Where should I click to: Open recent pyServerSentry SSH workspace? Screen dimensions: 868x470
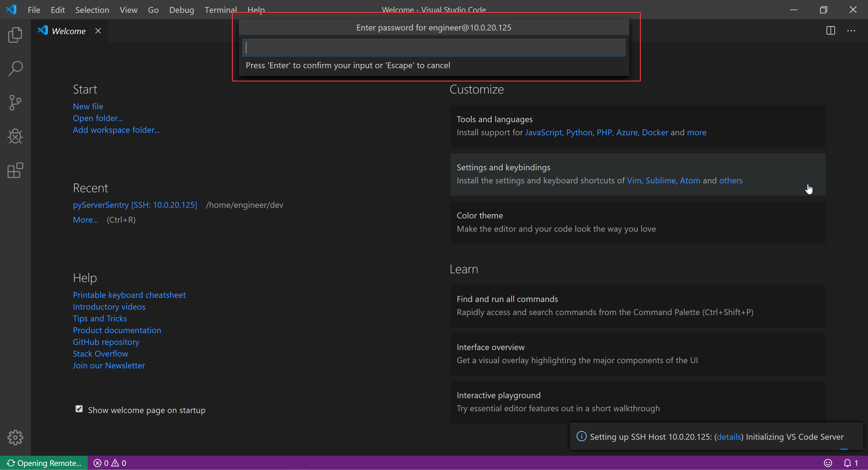point(135,205)
